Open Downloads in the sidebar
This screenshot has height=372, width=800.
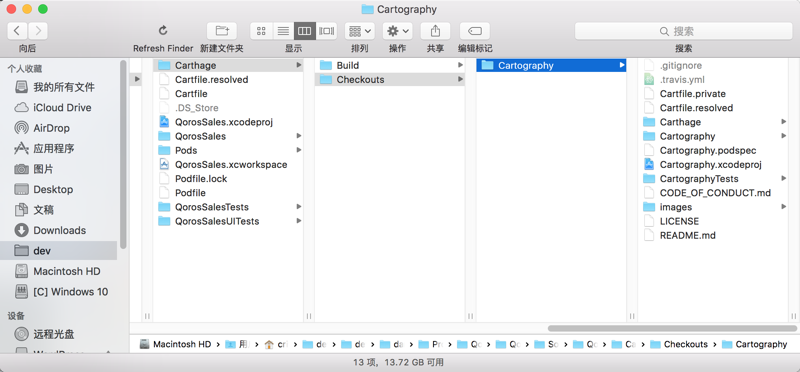point(50,230)
